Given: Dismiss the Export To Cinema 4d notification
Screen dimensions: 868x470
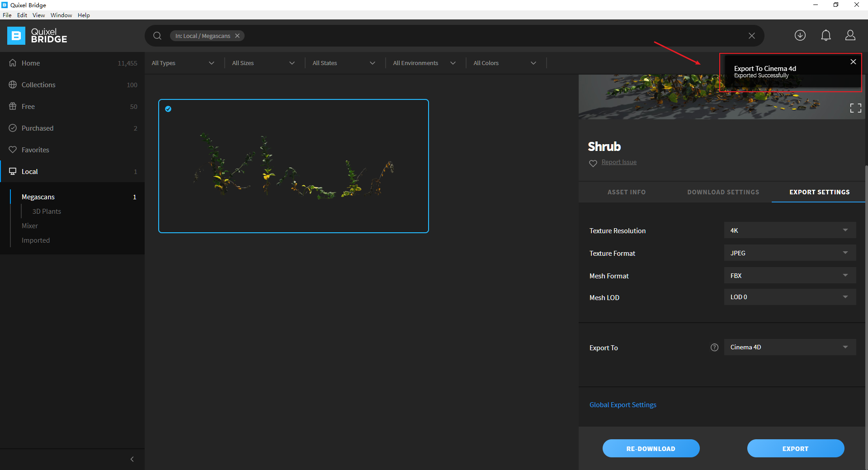Looking at the screenshot, I should pos(853,61).
